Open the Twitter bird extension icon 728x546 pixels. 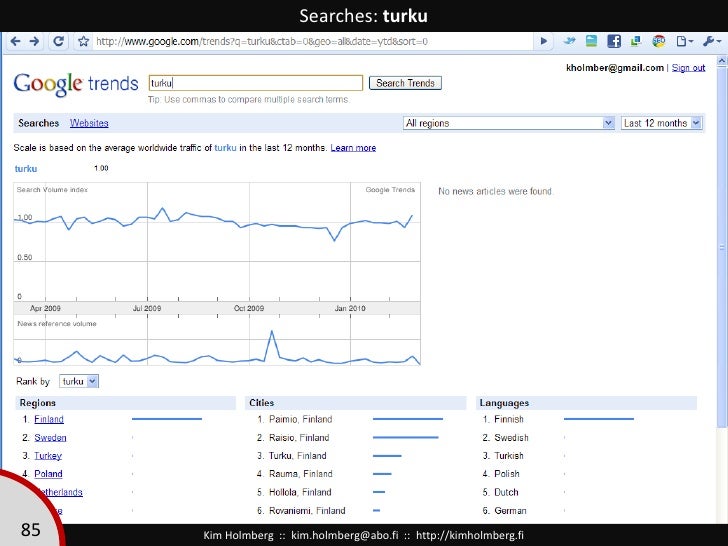[569, 41]
